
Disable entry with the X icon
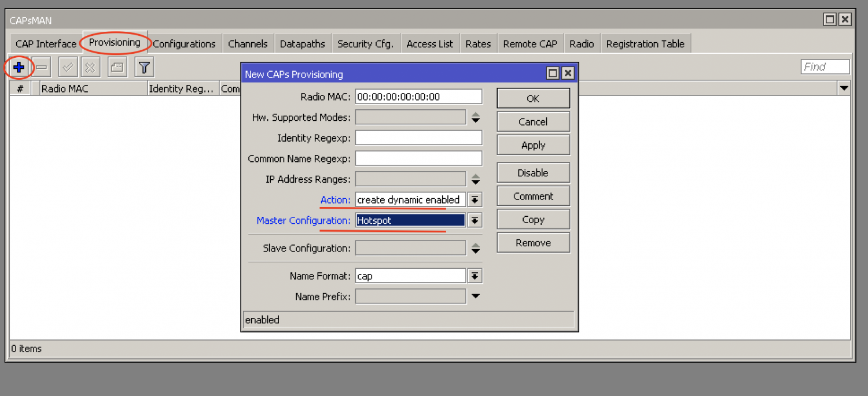point(90,66)
